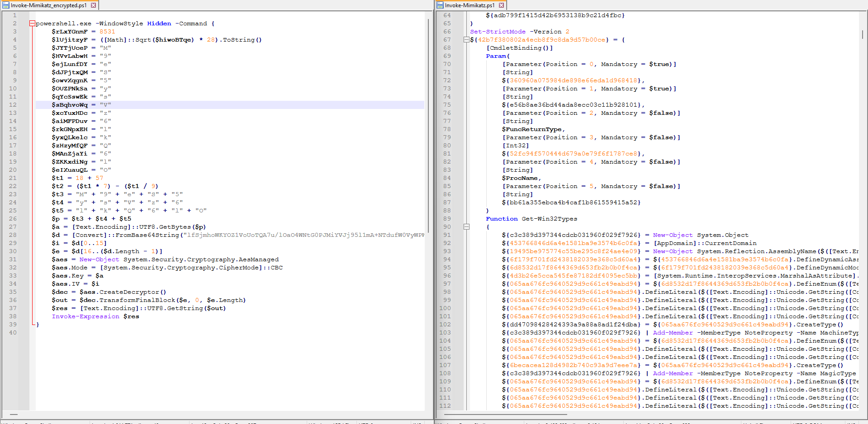Click 'Function' keyword before Get-Win32Types
Image resolution: width=868 pixels, height=424 pixels.
(502, 219)
